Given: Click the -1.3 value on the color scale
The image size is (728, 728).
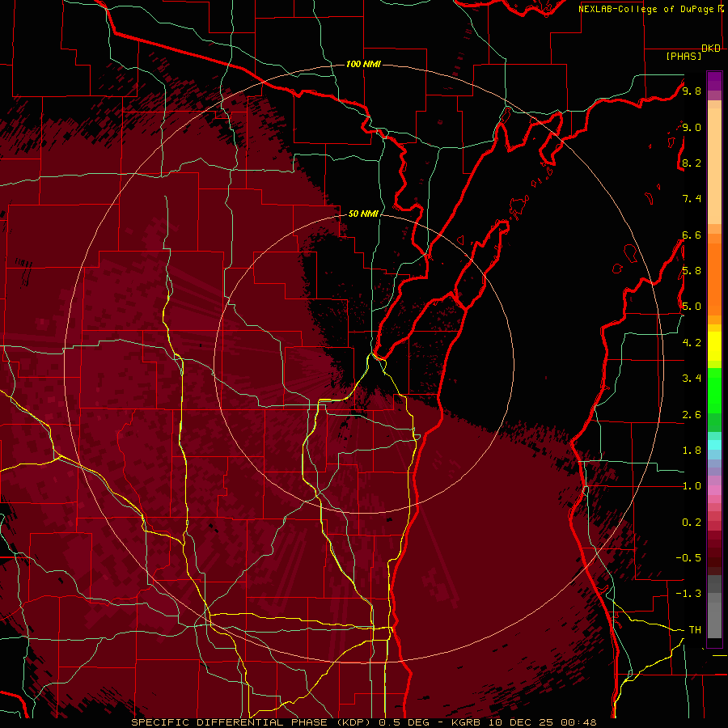Looking at the screenshot, I should pyautogui.click(x=688, y=594).
